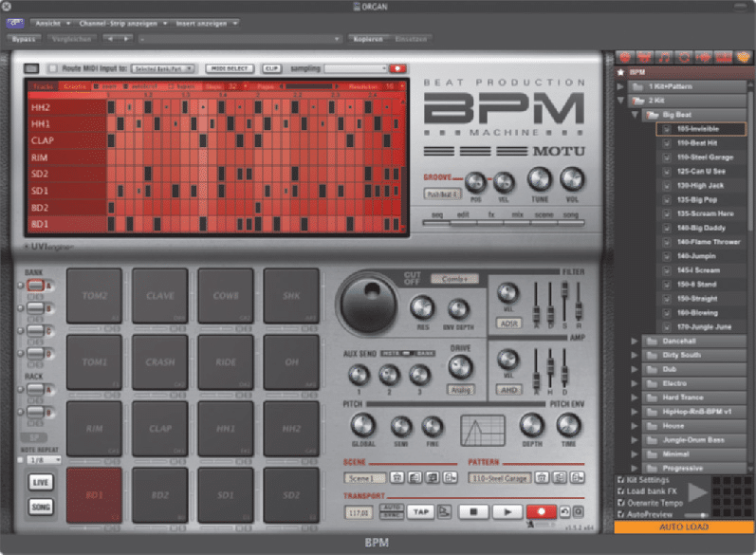
Task: Switch to the fx tab
Action: pos(490,217)
